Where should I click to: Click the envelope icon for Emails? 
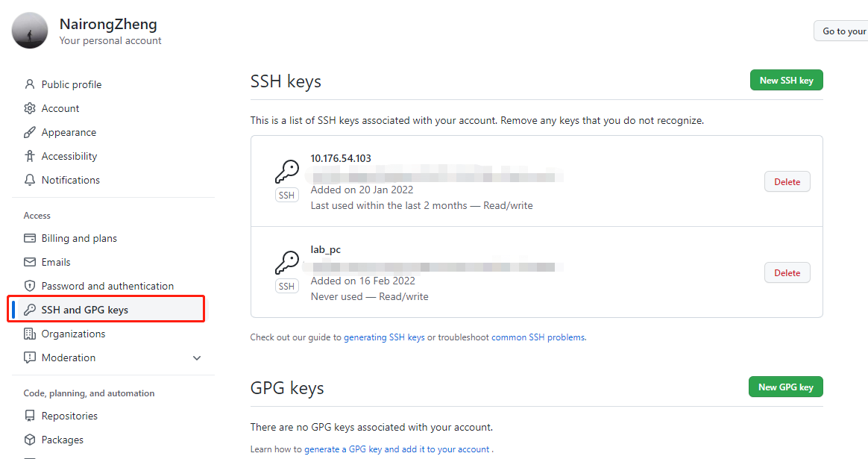[30, 262]
